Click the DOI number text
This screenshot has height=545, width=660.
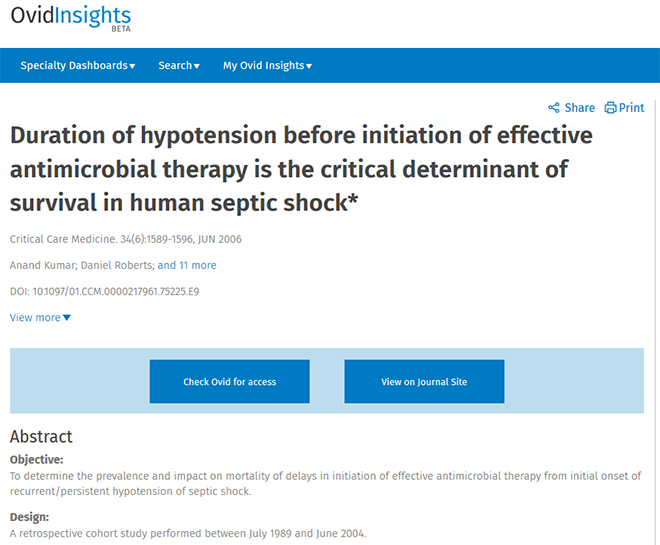[x=116, y=291]
